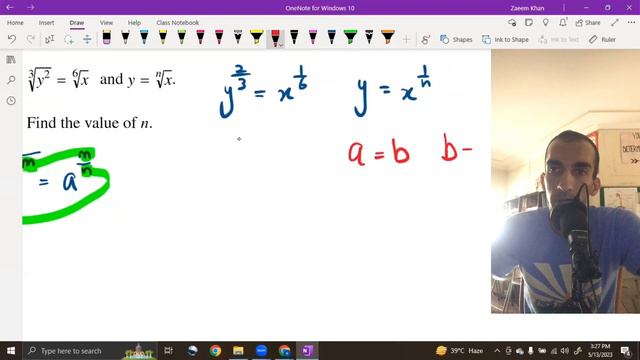Pick the light blue pen

[x=144, y=38]
